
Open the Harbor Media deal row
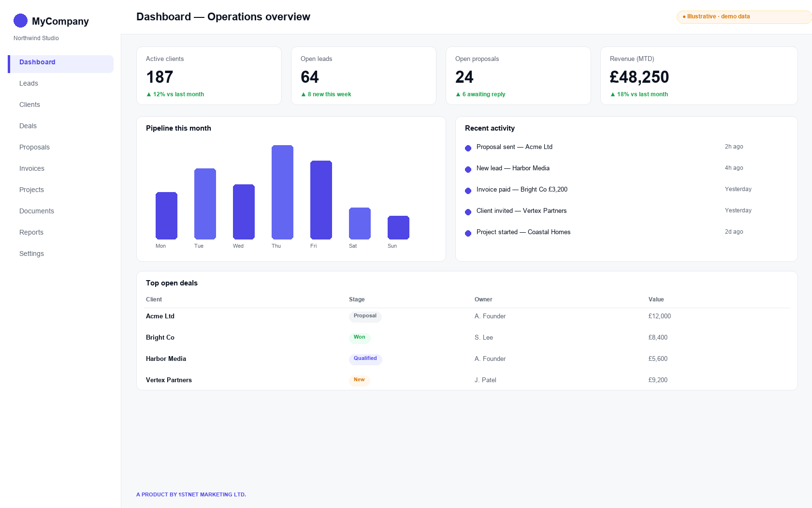[x=467, y=359]
